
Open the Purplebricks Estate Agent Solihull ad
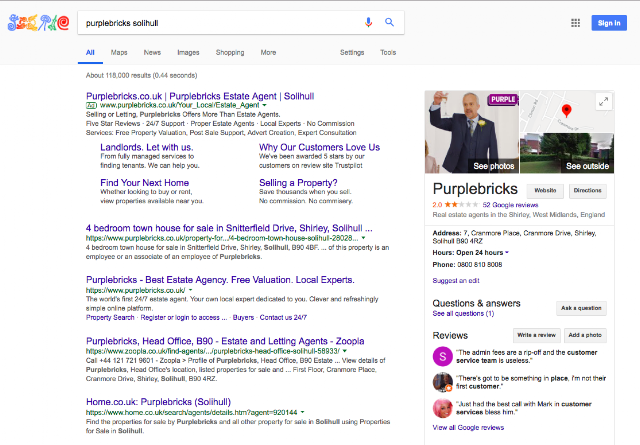click(200, 96)
